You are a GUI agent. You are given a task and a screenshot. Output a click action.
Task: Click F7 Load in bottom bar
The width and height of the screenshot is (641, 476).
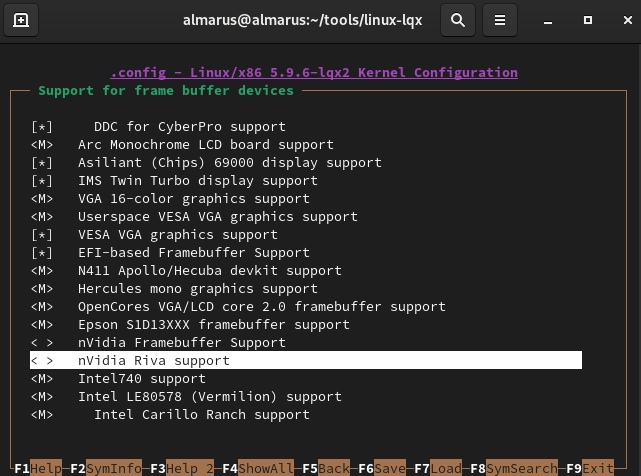pos(438,468)
